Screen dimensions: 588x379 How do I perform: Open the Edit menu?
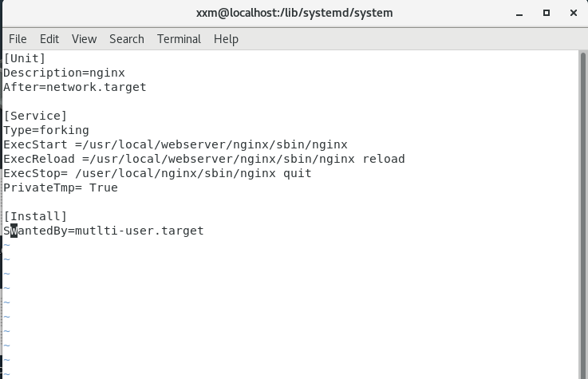tap(49, 39)
